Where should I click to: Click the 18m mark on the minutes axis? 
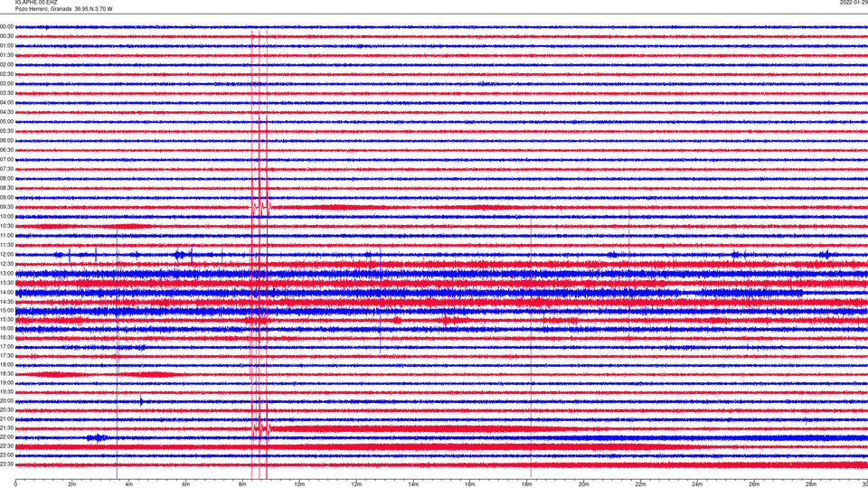[527, 484]
